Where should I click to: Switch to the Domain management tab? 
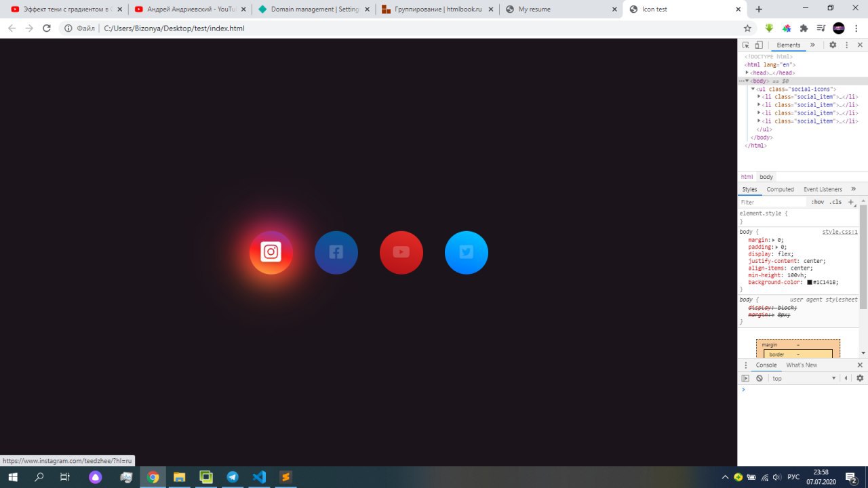[314, 9]
